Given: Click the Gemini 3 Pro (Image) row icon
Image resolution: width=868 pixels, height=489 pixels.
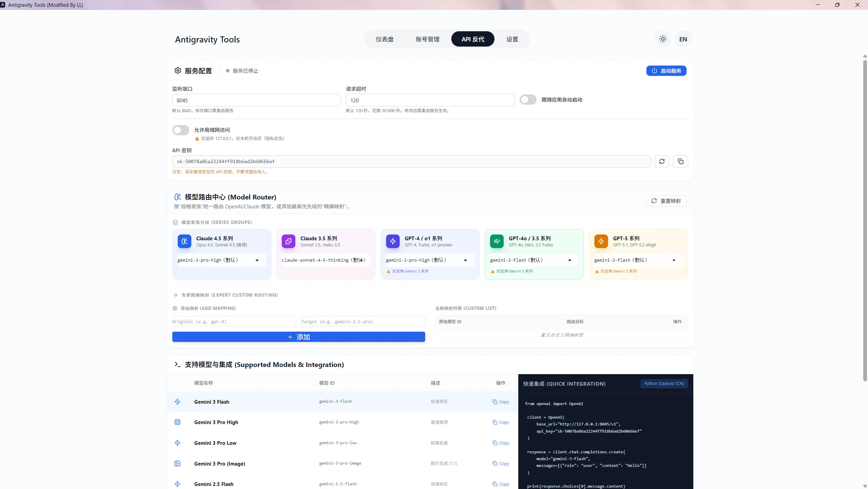Looking at the screenshot, I should pyautogui.click(x=177, y=464).
